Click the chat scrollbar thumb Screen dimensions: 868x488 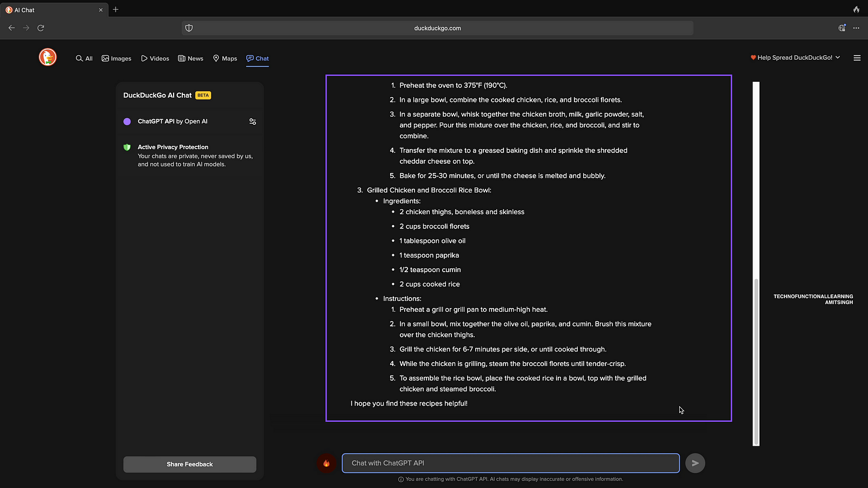tap(756, 361)
